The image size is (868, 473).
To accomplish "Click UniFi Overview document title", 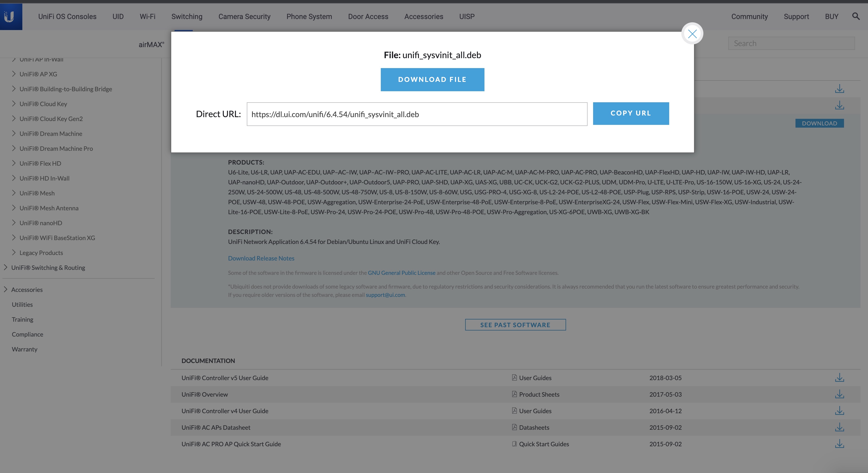I will [205, 394].
